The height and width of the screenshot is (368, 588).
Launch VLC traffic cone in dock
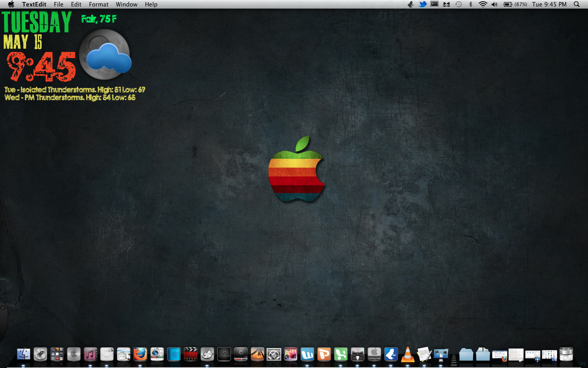408,354
